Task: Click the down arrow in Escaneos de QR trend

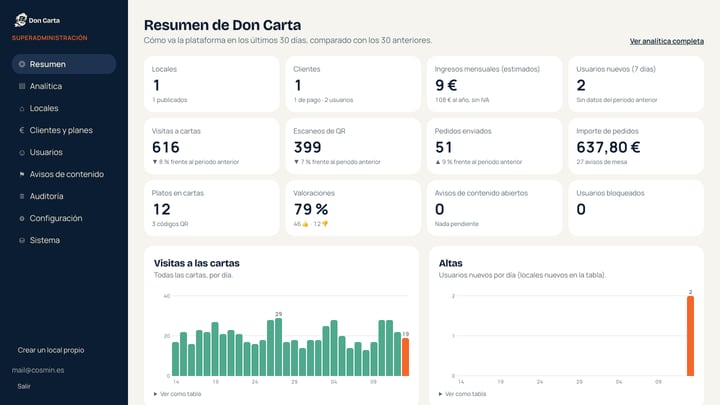Action: (x=296, y=162)
